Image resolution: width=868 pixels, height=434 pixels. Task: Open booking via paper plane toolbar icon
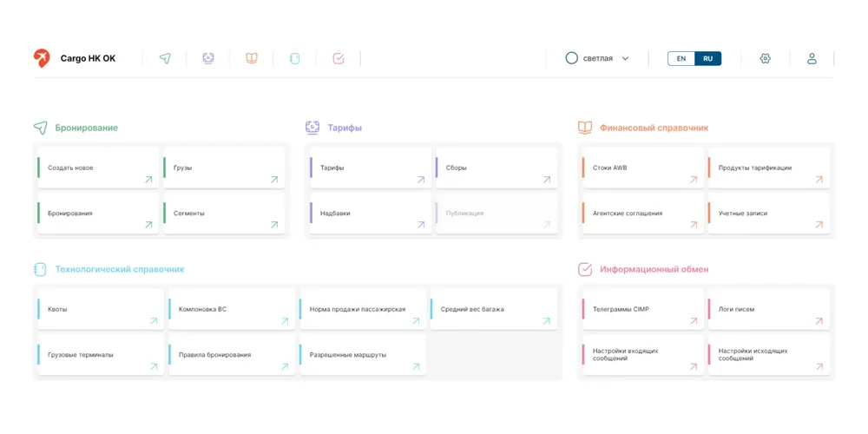(165, 58)
